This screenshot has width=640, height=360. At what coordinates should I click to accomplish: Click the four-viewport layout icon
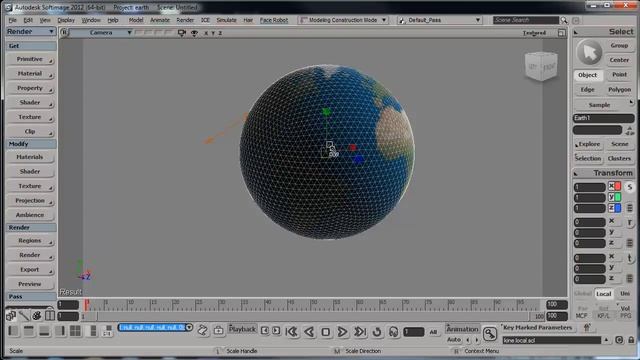[x=75, y=331]
